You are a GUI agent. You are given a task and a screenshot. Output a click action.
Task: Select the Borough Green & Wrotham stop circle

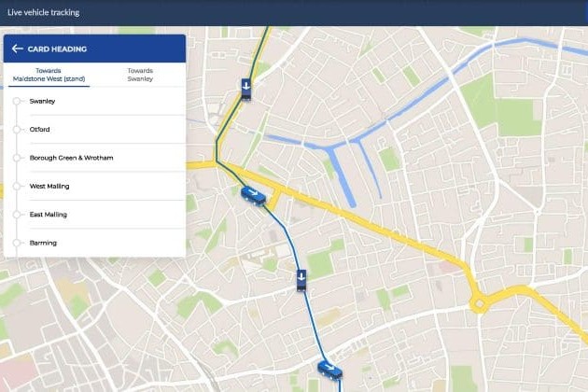click(x=17, y=158)
